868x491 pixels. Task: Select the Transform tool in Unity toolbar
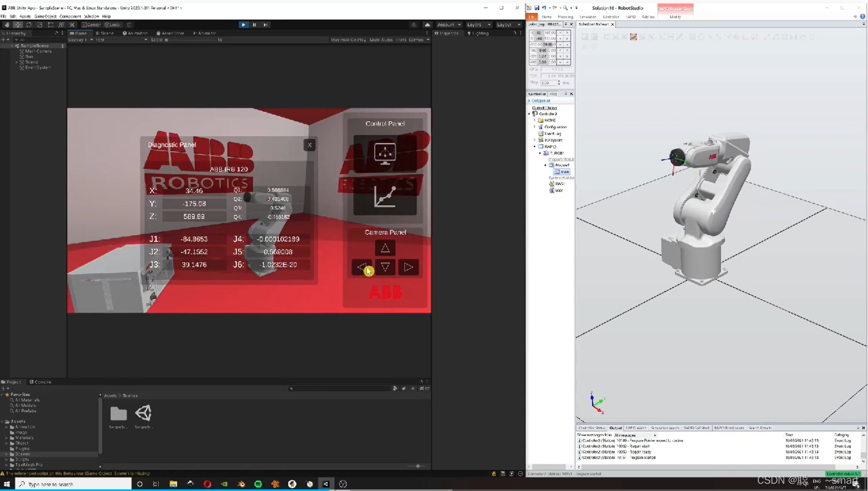pyautogui.click(x=61, y=25)
